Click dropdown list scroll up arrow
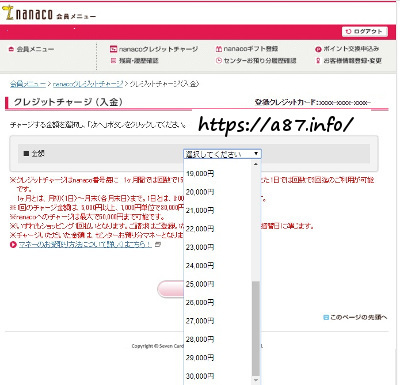The image size is (400, 385). pos(256,164)
